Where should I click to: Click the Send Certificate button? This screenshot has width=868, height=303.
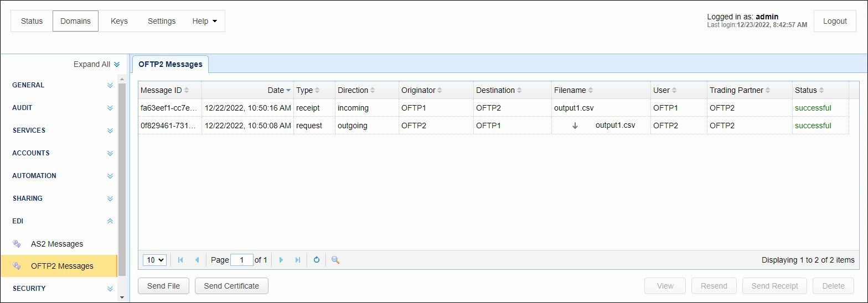[x=231, y=286]
